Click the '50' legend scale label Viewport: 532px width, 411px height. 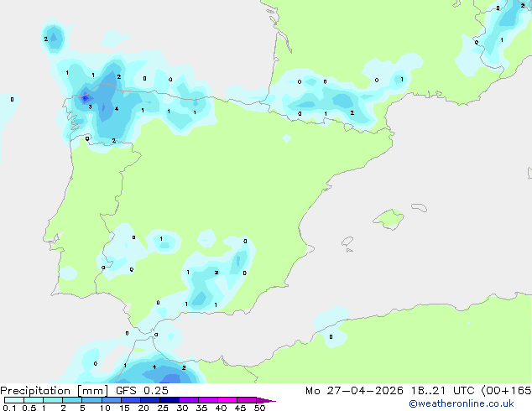click(x=260, y=408)
